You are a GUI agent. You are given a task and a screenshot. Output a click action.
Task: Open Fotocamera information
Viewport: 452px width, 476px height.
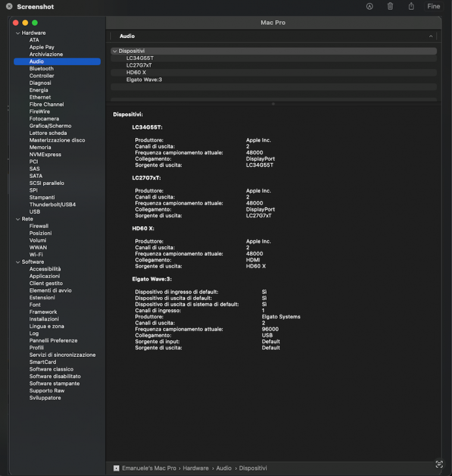coord(44,118)
